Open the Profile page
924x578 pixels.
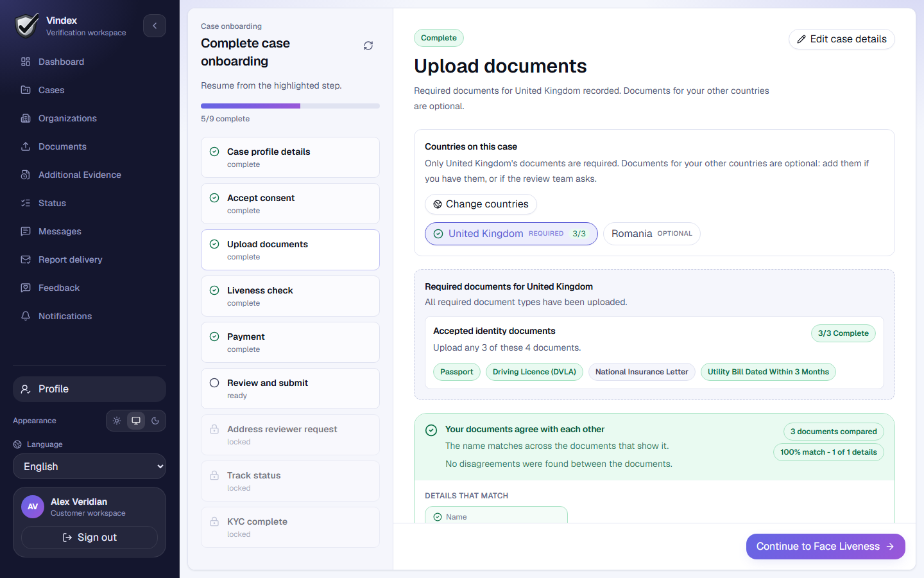pyautogui.click(x=89, y=389)
